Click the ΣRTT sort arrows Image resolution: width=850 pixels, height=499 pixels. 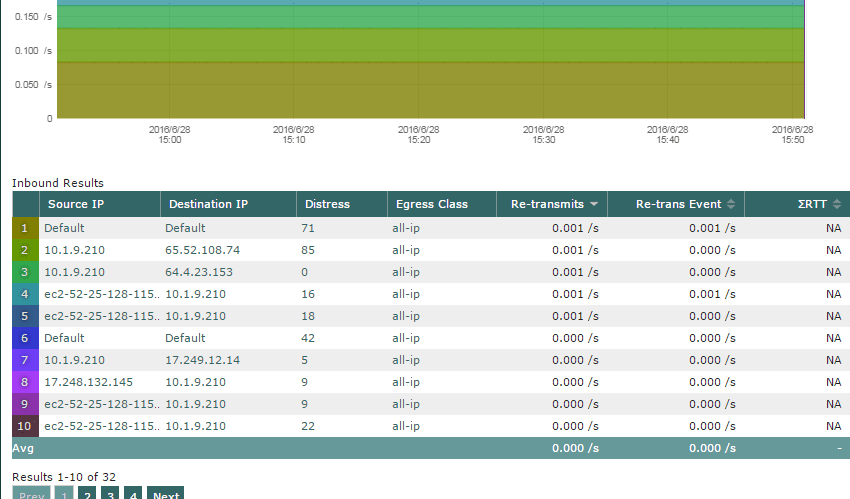point(837,204)
